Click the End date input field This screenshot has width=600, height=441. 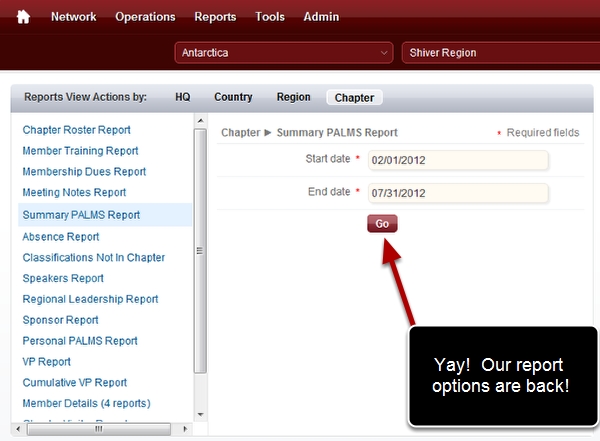(458, 193)
